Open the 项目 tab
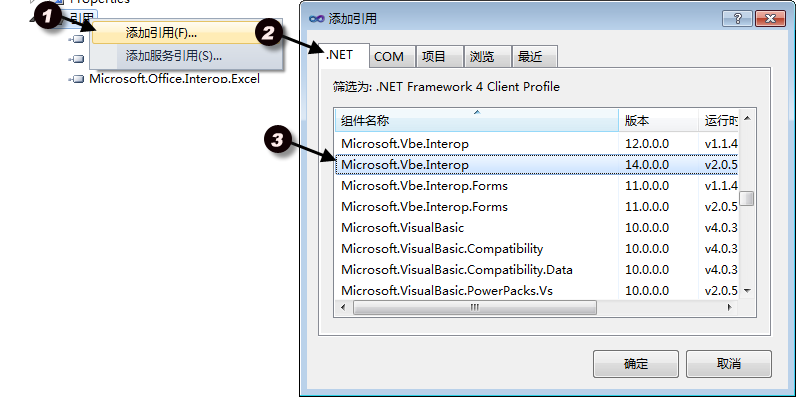This screenshot has width=796, height=397. (x=440, y=57)
